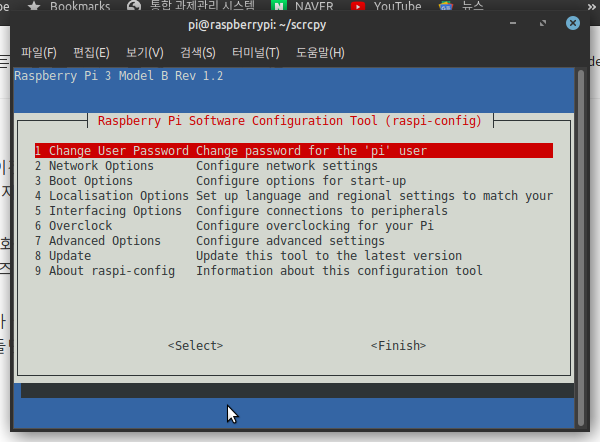Image resolution: width=600 pixels, height=442 pixels.
Task: Click YouTube red play favicon
Action: coord(358,6)
